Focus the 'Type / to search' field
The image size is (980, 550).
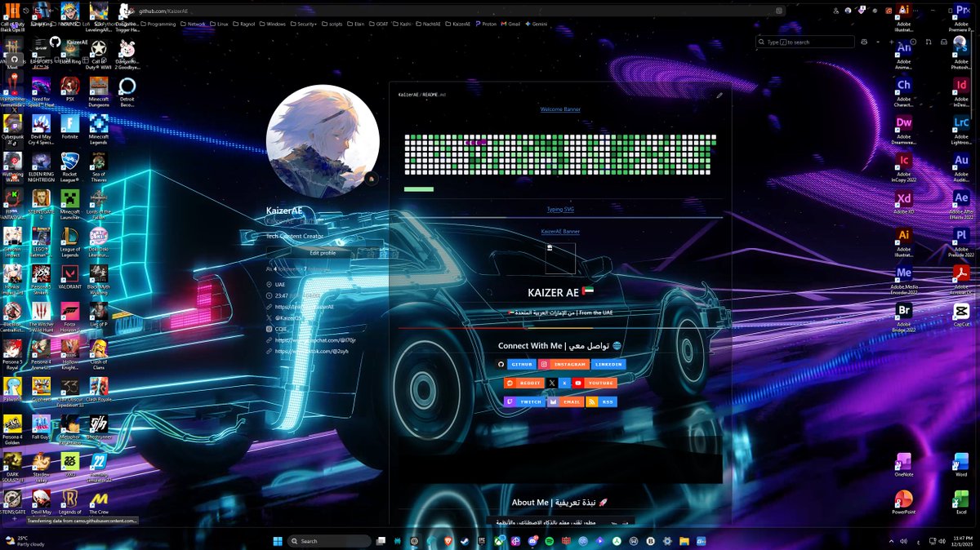[805, 42]
